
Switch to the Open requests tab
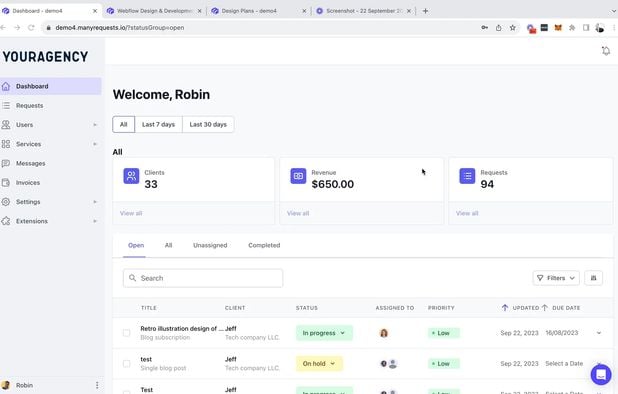136,245
